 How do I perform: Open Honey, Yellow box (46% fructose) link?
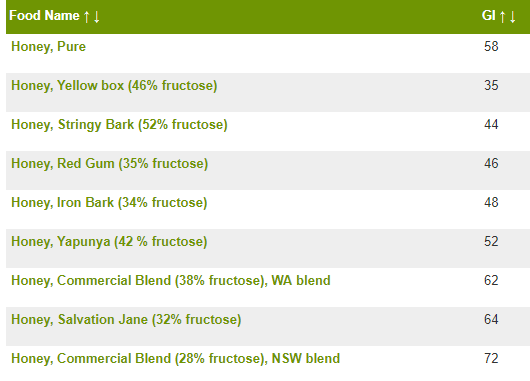114,86
